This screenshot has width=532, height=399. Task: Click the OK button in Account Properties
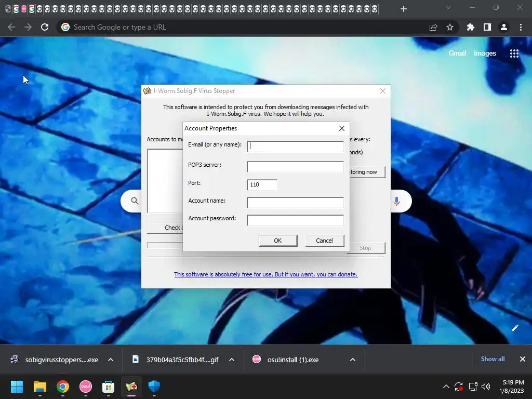point(278,241)
